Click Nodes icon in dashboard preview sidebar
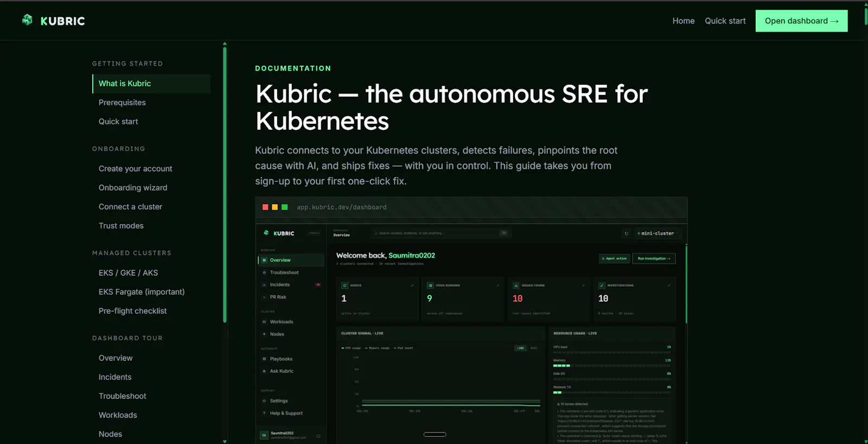The height and width of the screenshot is (444, 868). (x=264, y=334)
